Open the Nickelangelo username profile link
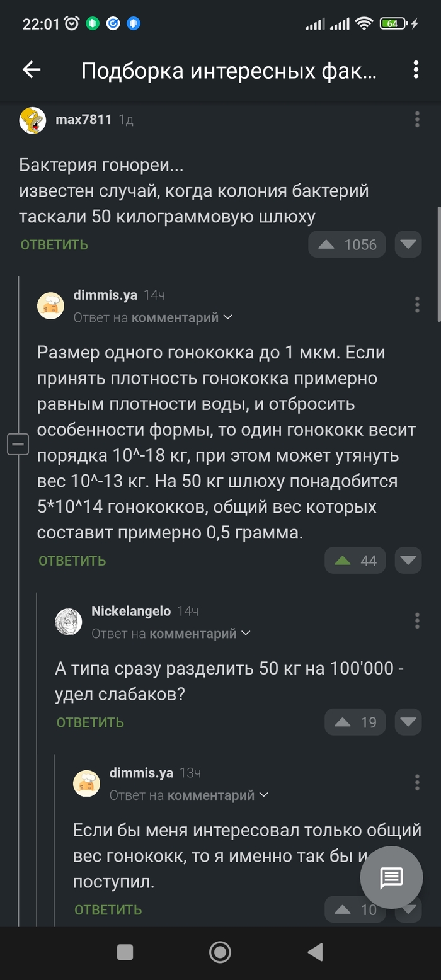Image resolution: width=441 pixels, height=980 pixels. (x=131, y=611)
